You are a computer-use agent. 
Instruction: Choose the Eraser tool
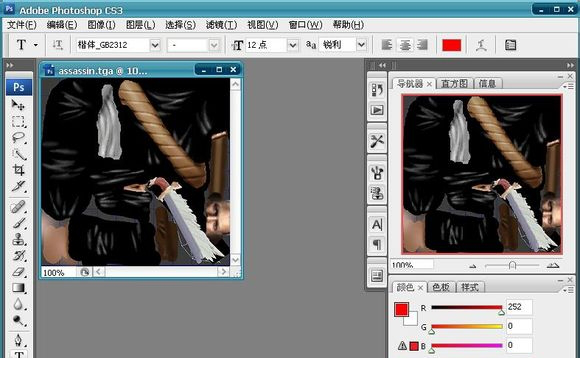tap(18, 272)
